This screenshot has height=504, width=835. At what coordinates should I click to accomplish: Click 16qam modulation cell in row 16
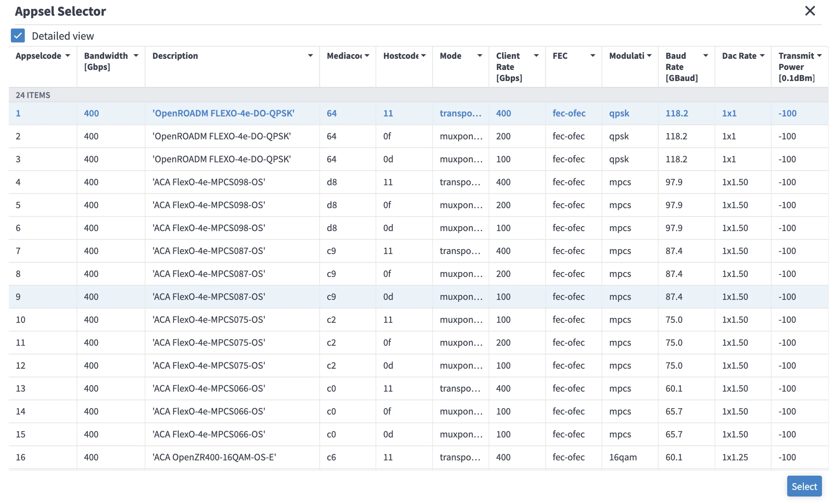click(630, 457)
